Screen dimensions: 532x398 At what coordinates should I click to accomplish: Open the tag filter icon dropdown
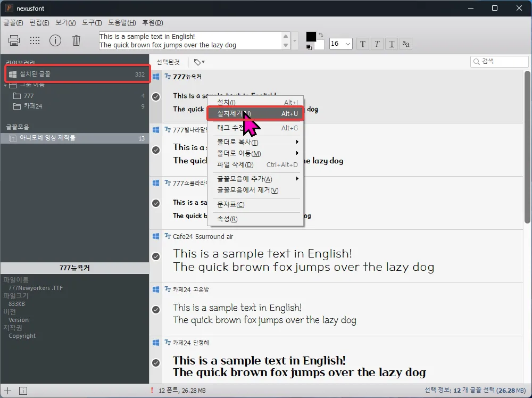click(199, 62)
